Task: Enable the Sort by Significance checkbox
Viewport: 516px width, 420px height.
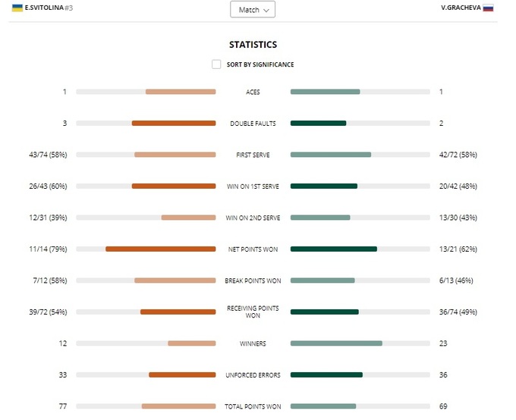Action: click(216, 64)
